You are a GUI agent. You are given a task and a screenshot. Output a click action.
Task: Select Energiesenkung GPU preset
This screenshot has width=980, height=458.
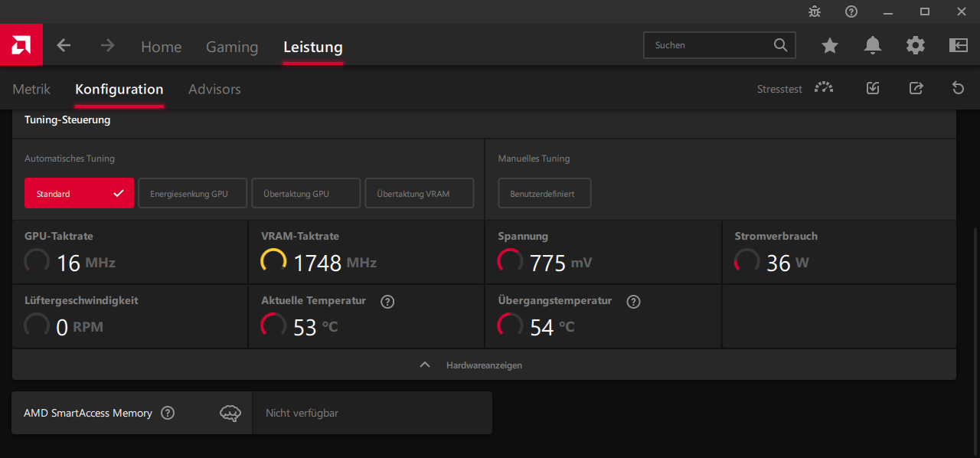(x=193, y=193)
